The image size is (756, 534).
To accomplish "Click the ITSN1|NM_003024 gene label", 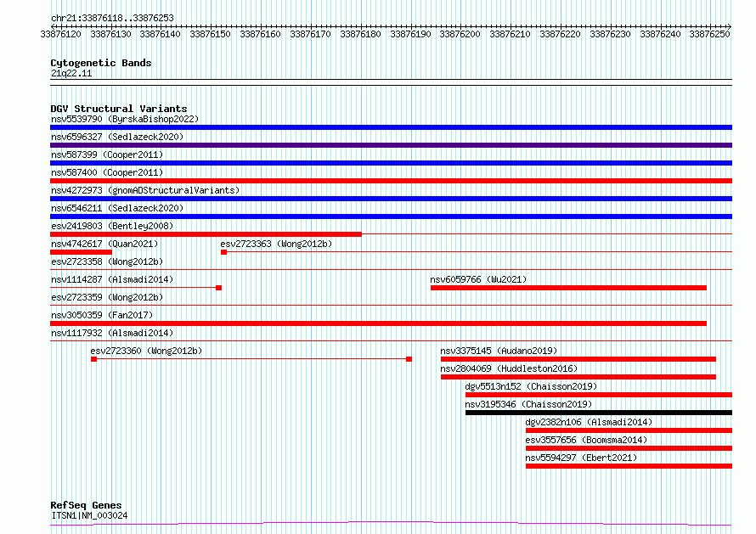I will pyautogui.click(x=89, y=515).
